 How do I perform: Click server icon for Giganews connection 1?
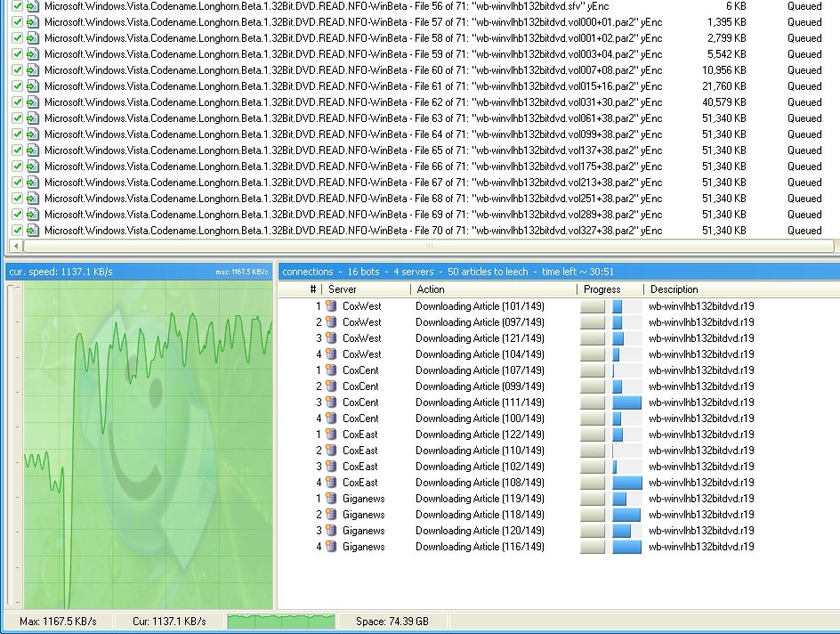(331, 499)
